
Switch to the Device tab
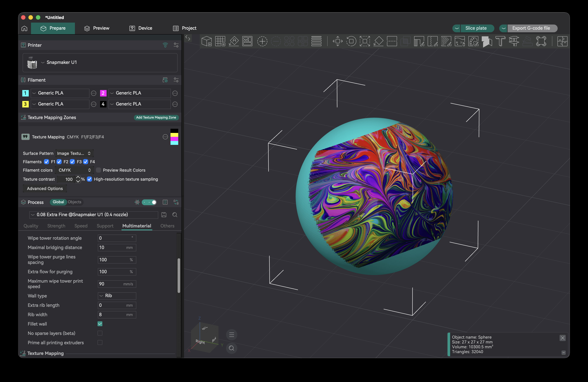coord(141,28)
